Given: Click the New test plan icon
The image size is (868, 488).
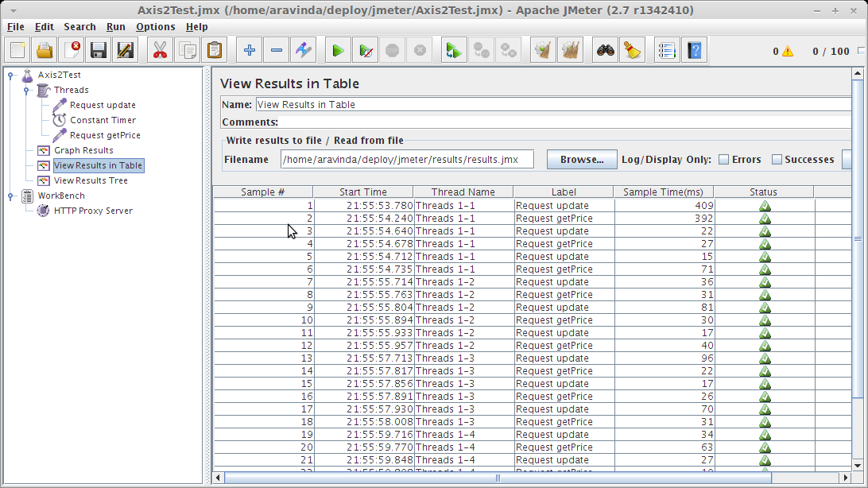Looking at the screenshot, I should coord(17,51).
